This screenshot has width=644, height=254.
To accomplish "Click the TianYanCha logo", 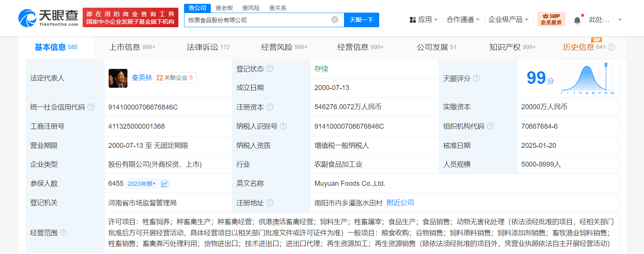I will 48,18.
